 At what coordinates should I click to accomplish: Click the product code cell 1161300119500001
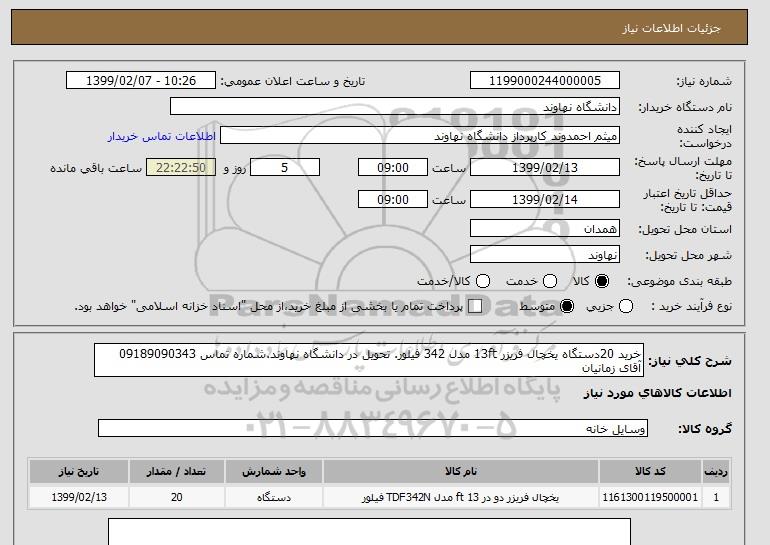coord(650,497)
